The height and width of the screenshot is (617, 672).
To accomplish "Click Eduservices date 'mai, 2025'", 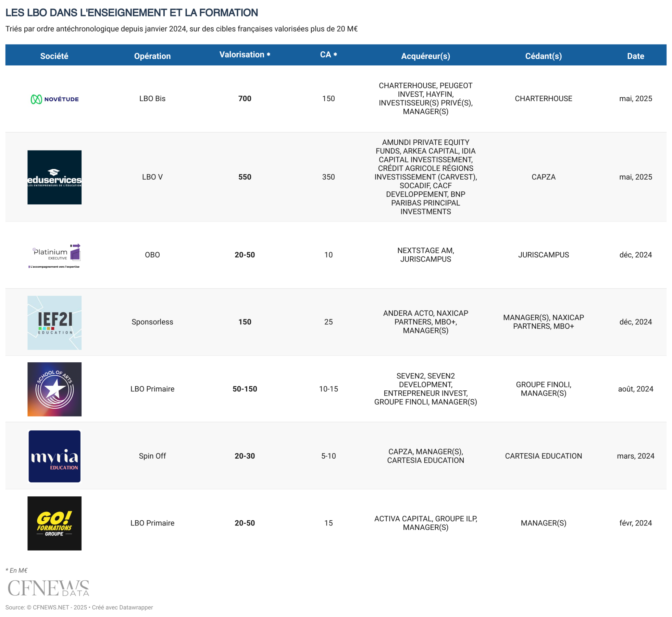I will [x=635, y=177].
